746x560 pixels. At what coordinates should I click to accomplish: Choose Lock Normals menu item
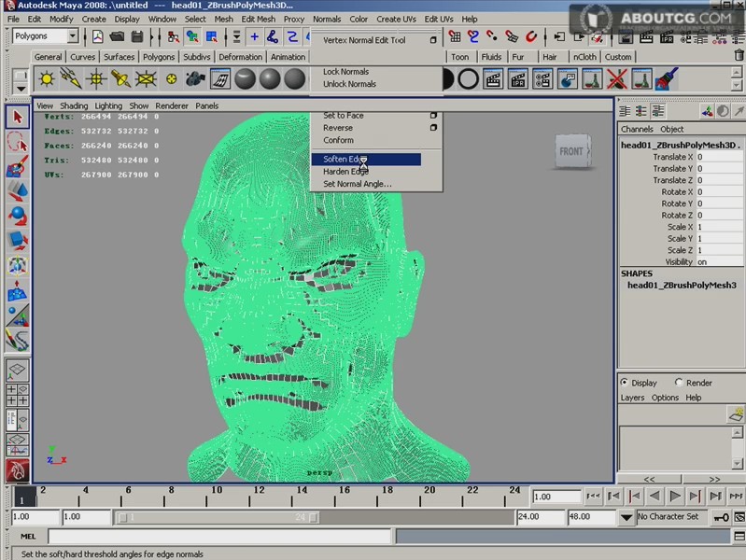tap(345, 71)
